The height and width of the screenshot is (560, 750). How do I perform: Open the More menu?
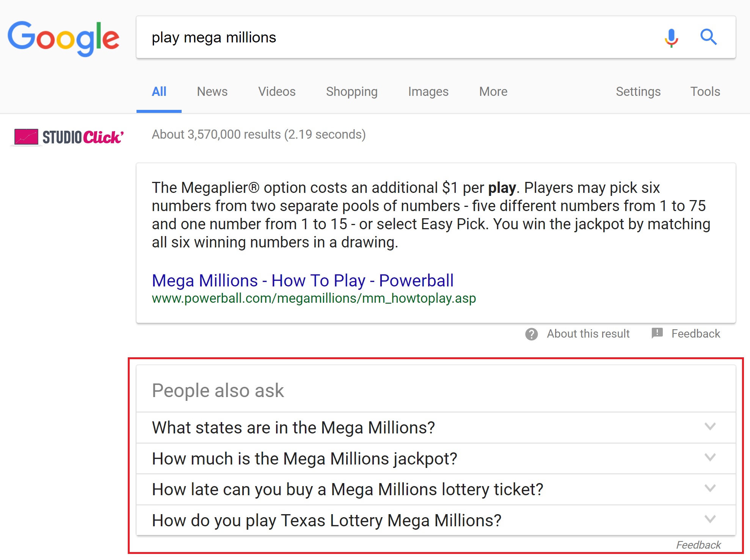pos(493,92)
